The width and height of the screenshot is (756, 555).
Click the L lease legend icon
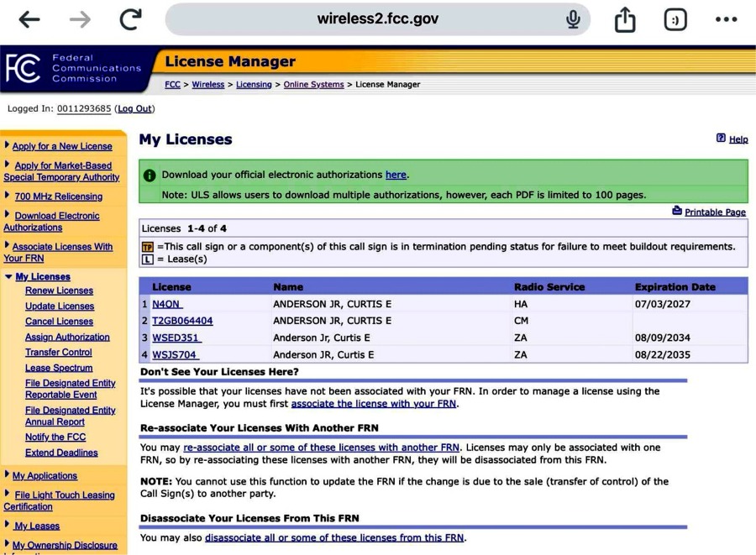tap(148, 259)
